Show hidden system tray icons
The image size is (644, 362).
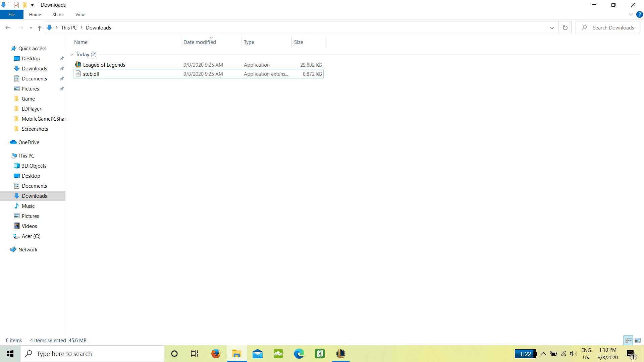[x=543, y=354]
